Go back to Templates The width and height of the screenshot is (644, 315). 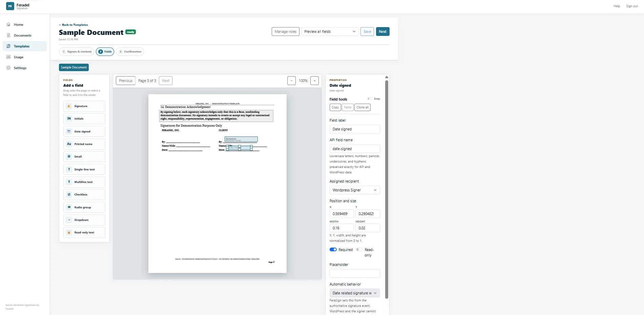click(x=74, y=25)
